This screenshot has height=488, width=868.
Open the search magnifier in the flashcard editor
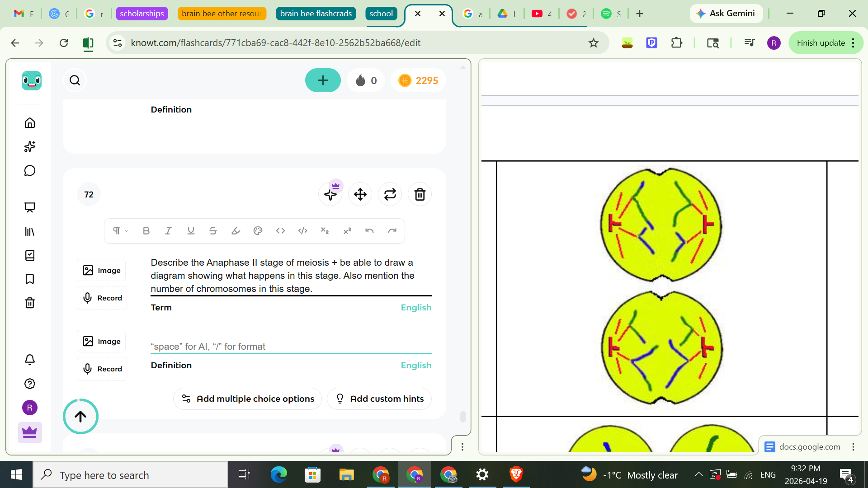point(75,80)
